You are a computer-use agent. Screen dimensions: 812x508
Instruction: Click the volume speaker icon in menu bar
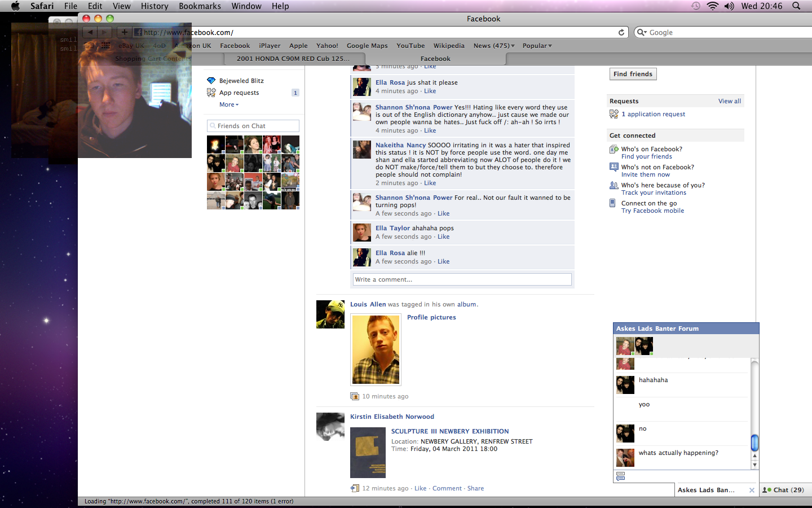click(729, 6)
